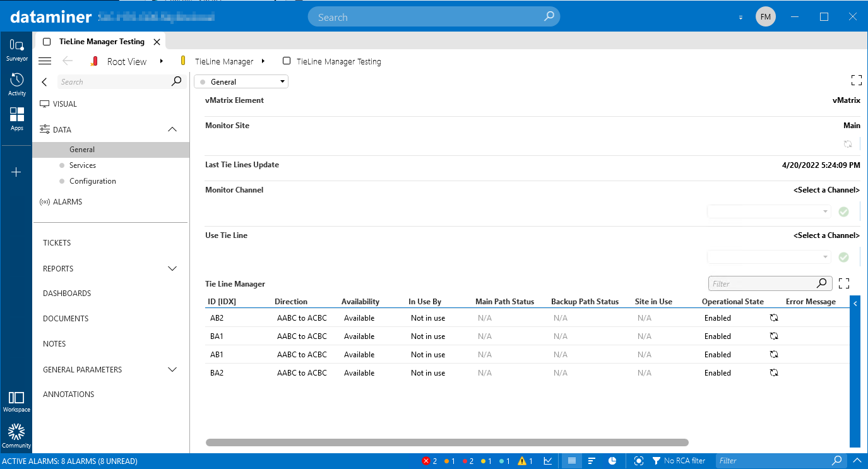Click the plus icon in left sidebar
Screen dimensions: 868x469
(x=17, y=172)
